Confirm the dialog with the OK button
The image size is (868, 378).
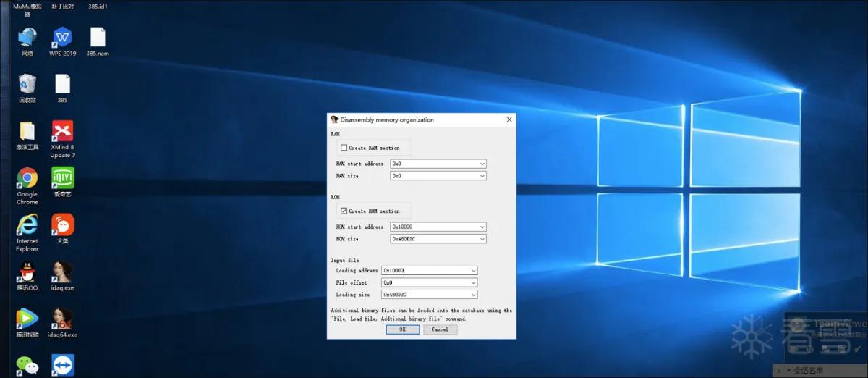403,329
